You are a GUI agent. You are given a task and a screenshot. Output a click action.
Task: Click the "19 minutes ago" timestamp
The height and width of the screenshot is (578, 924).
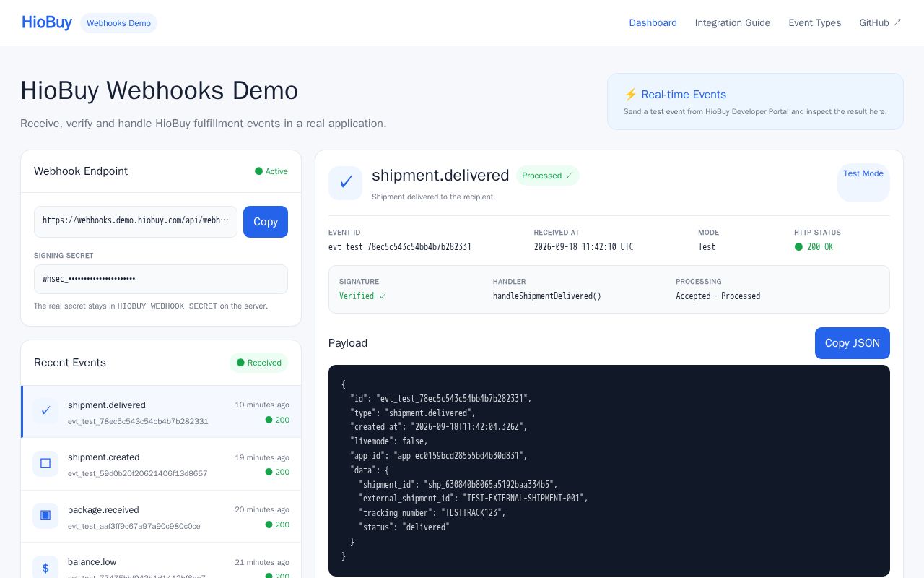coord(262,457)
